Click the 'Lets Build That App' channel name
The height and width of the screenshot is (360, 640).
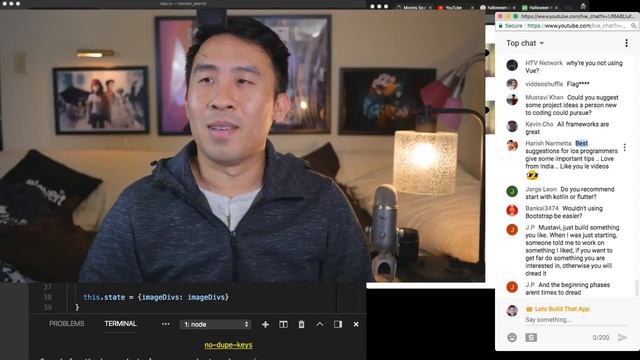(562, 309)
